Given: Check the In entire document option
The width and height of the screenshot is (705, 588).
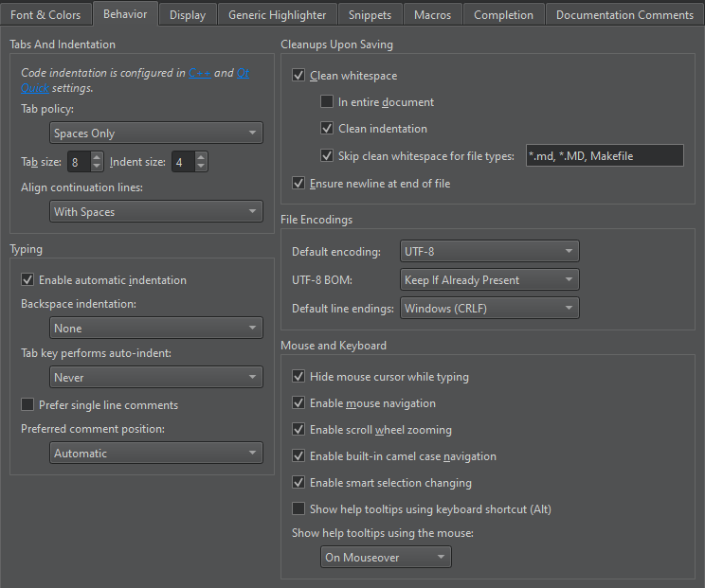Looking at the screenshot, I should coord(327,102).
